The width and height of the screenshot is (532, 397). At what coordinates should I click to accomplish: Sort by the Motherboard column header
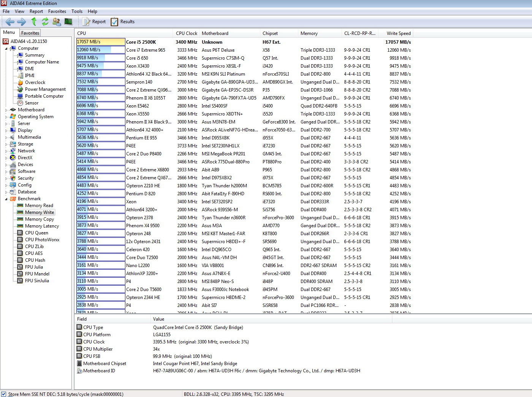[230, 33]
